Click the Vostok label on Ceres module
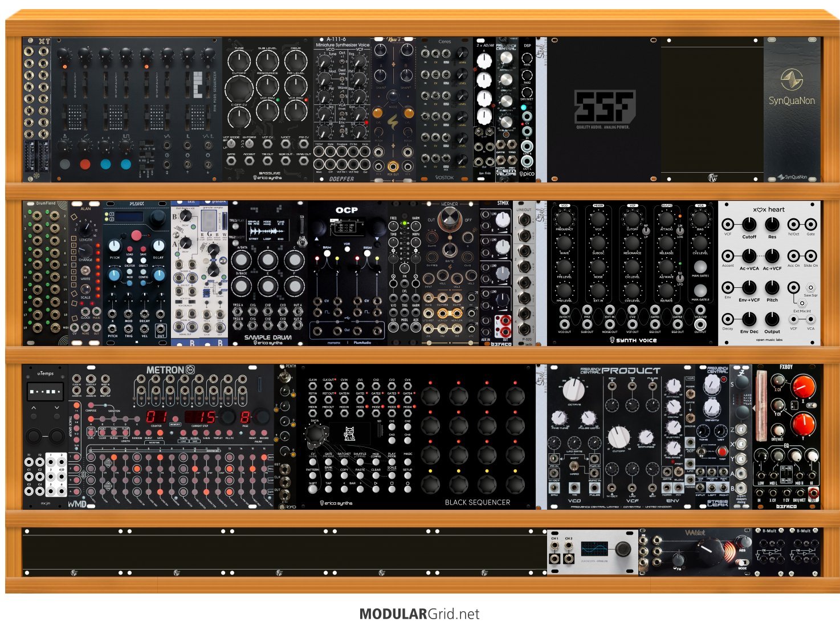 [x=445, y=177]
